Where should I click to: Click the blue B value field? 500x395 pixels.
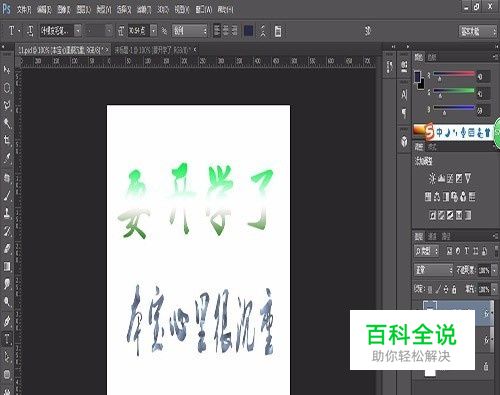(x=483, y=110)
